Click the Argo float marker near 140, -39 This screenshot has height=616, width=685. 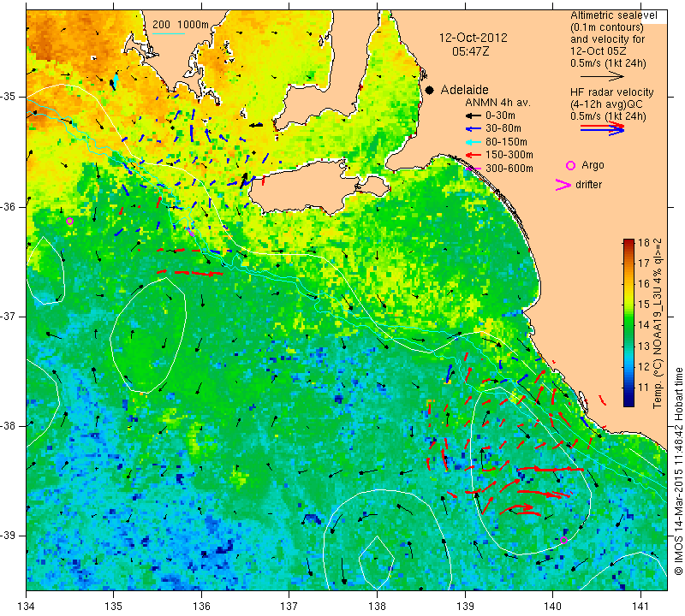point(563,541)
